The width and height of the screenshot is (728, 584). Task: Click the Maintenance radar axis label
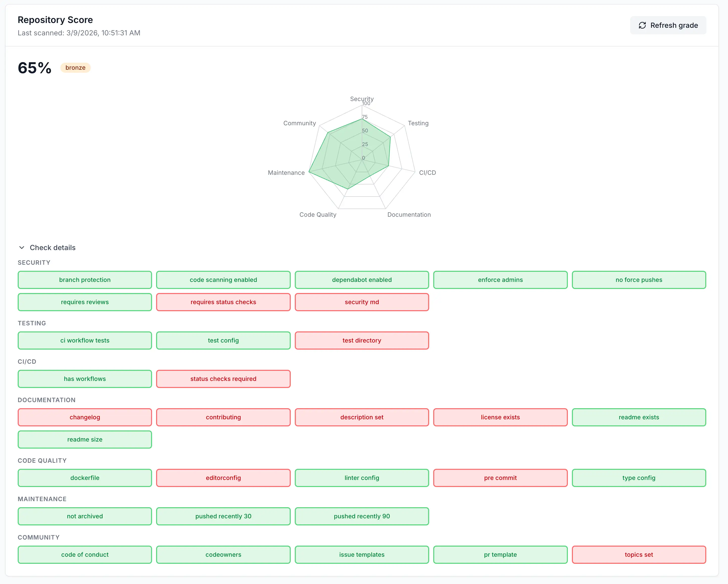286,173
